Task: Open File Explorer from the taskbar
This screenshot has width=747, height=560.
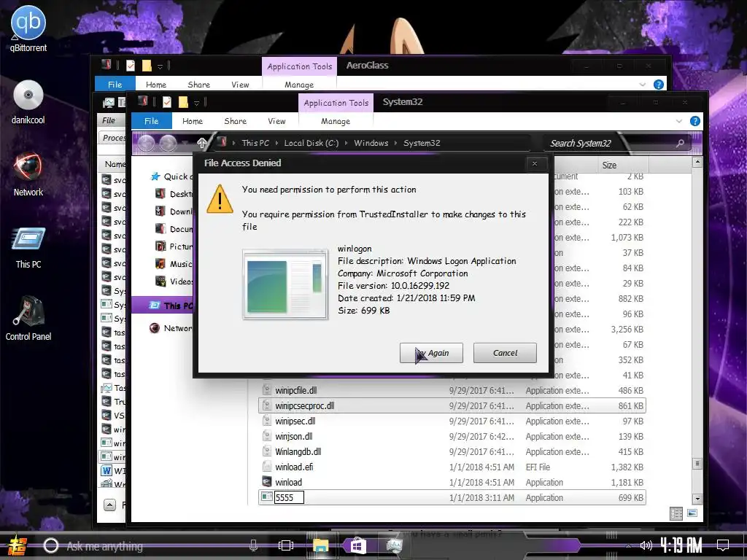Action: click(x=321, y=545)
